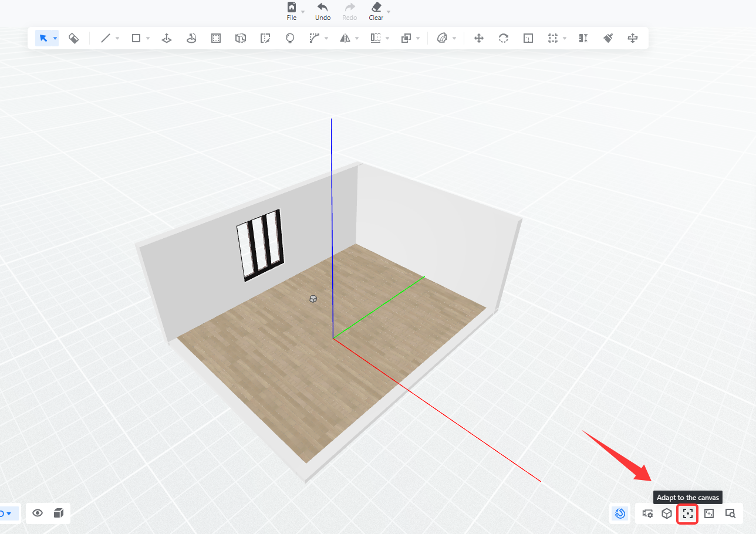Toggle the eye visibility button

click(38, 513)
